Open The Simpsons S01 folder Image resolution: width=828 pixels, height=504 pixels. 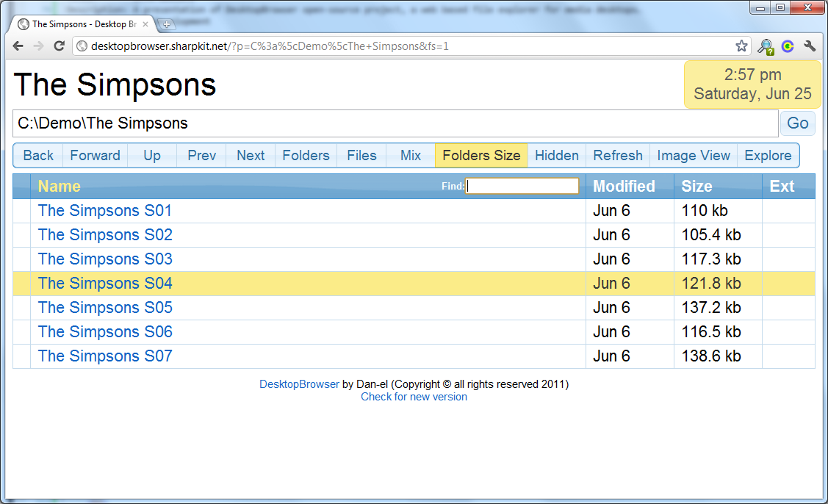coord(104,210)
